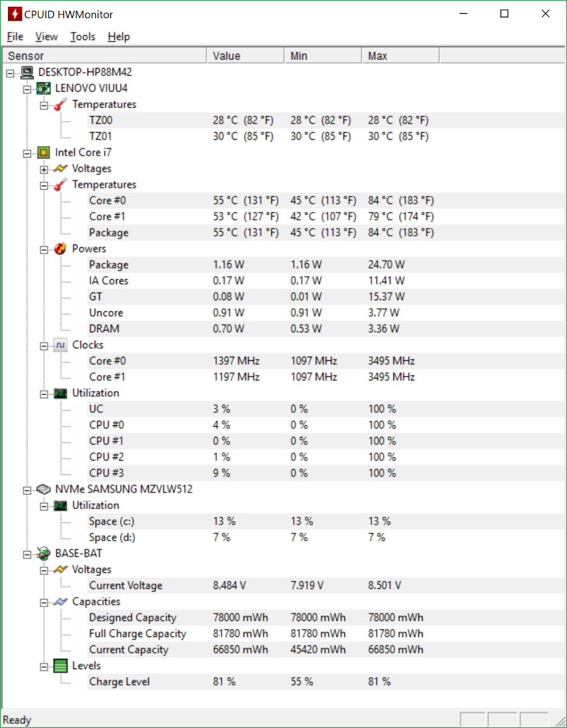Click the DESKTOP-HP88M42 computer icon
The width and height of the screenshot is (567, 728).
(x=27, y=72)
